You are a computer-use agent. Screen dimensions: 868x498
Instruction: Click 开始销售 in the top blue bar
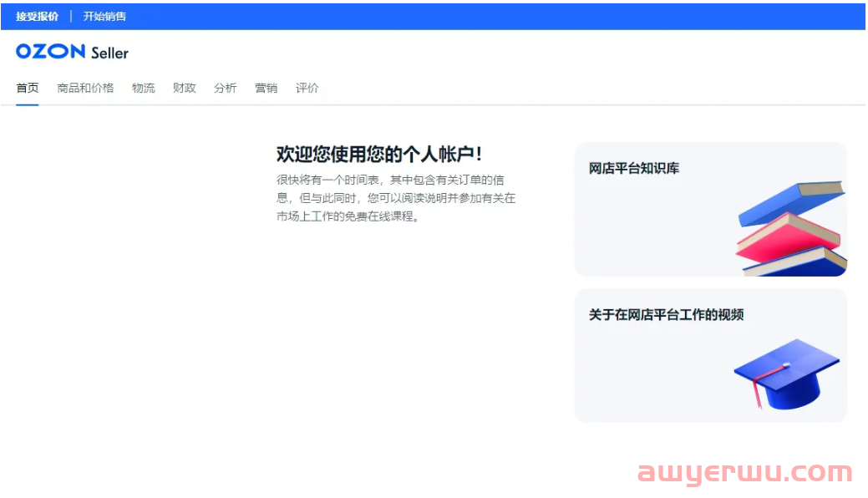104,16
